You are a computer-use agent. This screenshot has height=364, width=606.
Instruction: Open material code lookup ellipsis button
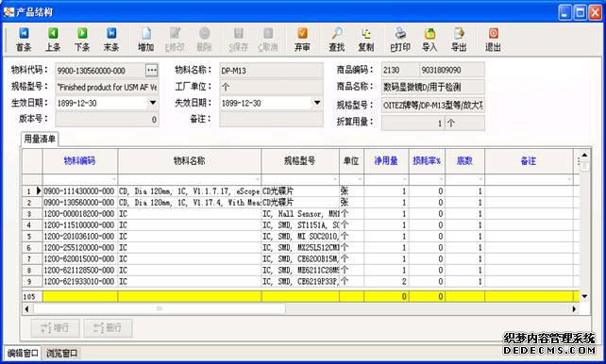pos(151,70)
